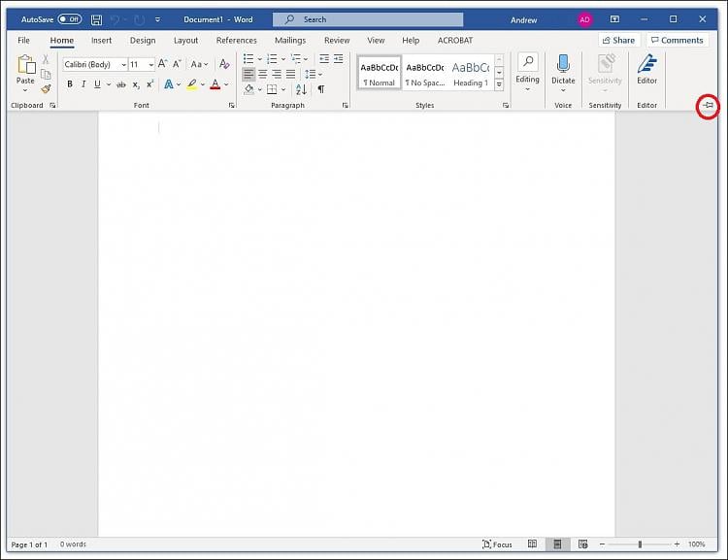Viewport: 728px width, 560px height.
Task: Open Line and Paragraph Spacing dropdown
Action: pos(314,74)
